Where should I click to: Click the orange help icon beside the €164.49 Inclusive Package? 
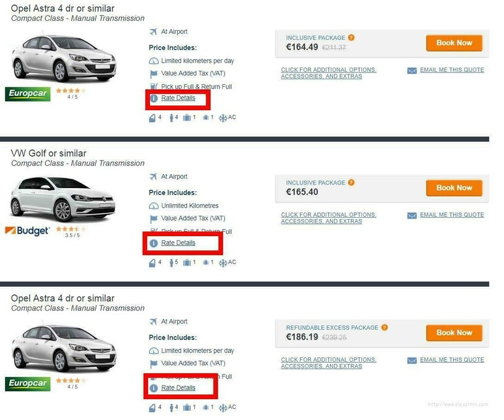click(x=352, y=38)
